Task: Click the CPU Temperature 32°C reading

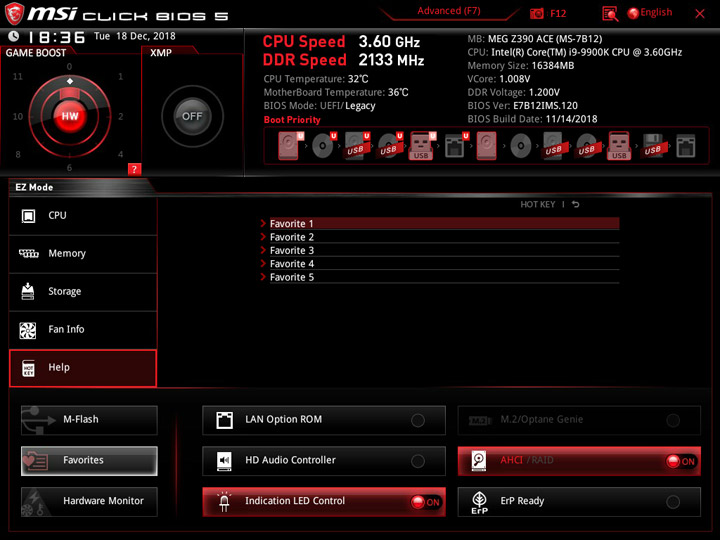Action: coord(316,79)
